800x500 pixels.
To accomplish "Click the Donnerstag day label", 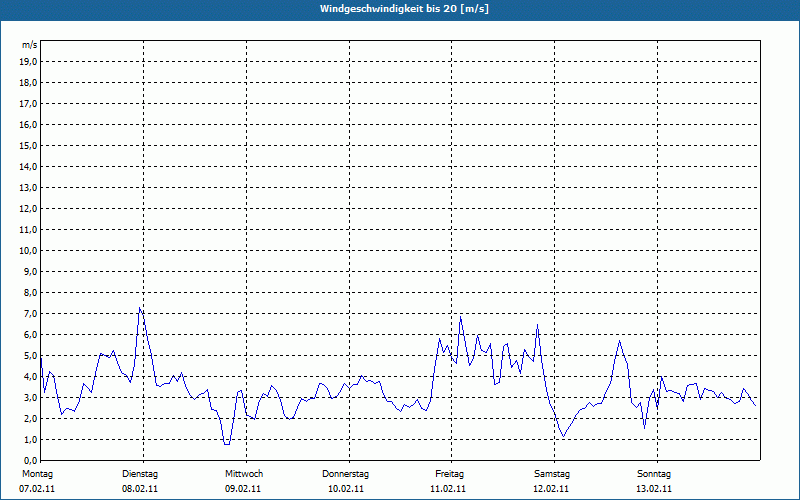I will coord(345,474).
